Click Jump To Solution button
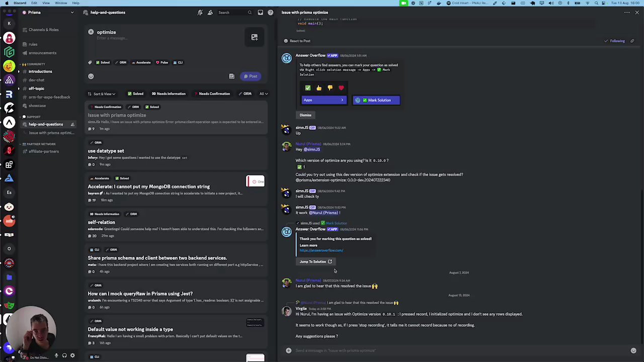 pyautogui.click(x=316, y=261)
